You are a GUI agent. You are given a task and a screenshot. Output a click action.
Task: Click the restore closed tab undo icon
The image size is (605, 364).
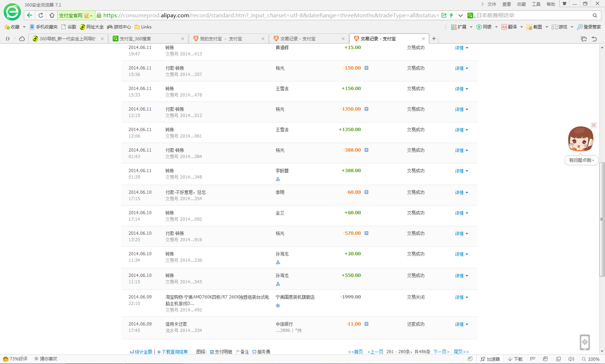[594, 39]
